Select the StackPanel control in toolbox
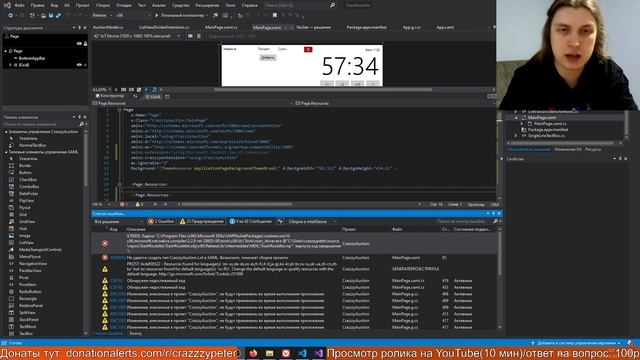 point(29,320)
